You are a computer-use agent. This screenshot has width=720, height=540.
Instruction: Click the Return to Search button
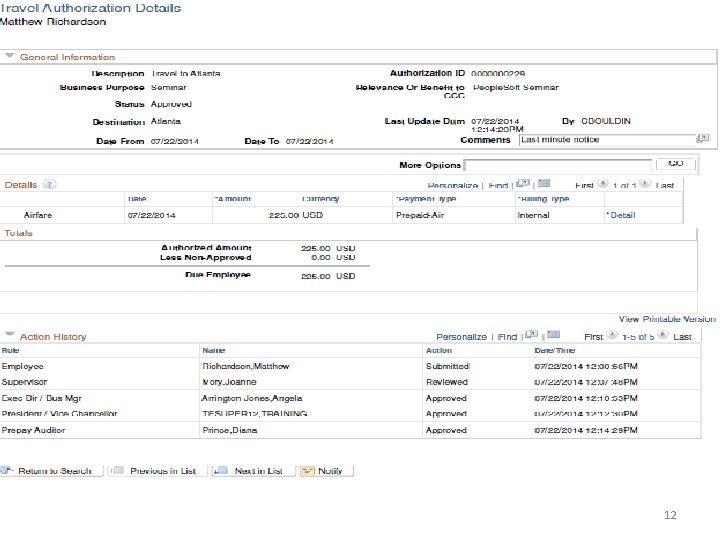click(51, 471)
